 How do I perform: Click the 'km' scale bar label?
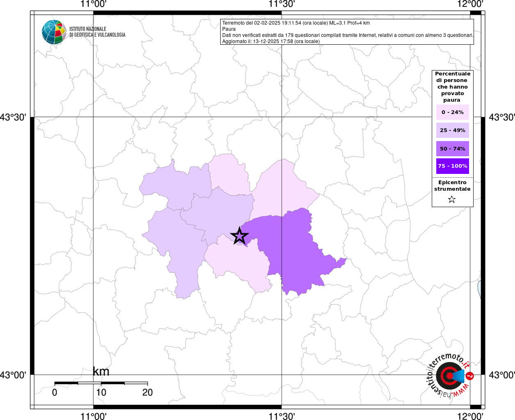(x=101, y=371)
